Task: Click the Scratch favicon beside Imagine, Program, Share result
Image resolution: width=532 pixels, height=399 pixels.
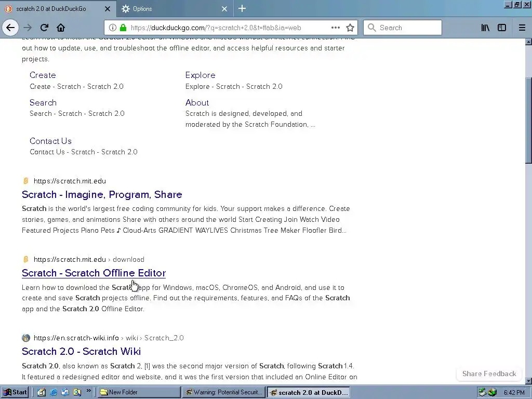Action: 26,181
